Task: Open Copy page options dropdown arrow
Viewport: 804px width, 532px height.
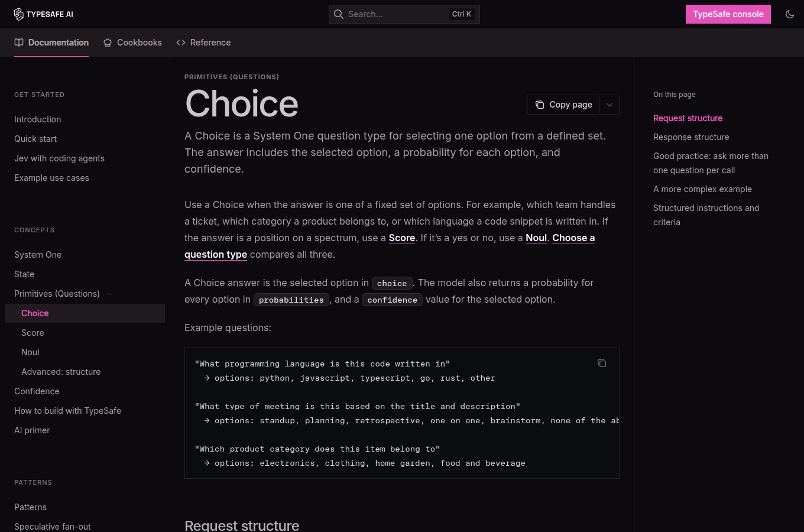Action: [x=610, y=105]
